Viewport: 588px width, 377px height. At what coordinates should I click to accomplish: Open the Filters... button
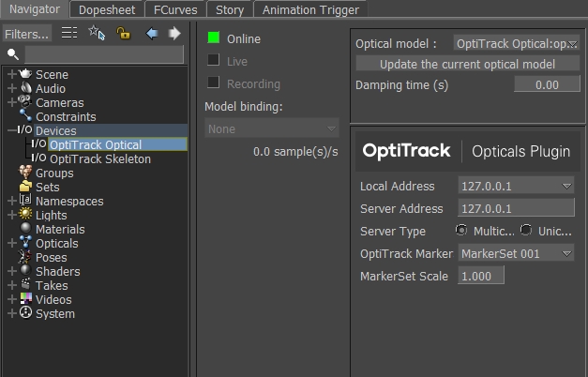click(x=27, y=34)
